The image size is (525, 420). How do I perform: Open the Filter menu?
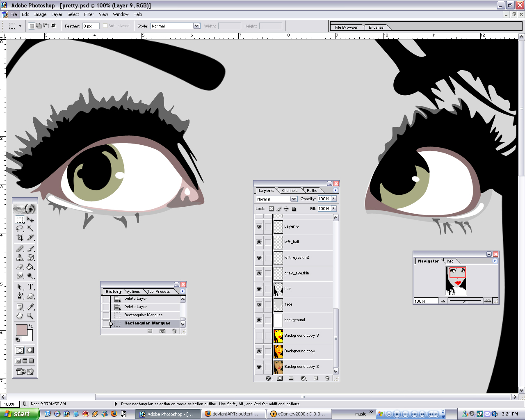tap(89, 14)
